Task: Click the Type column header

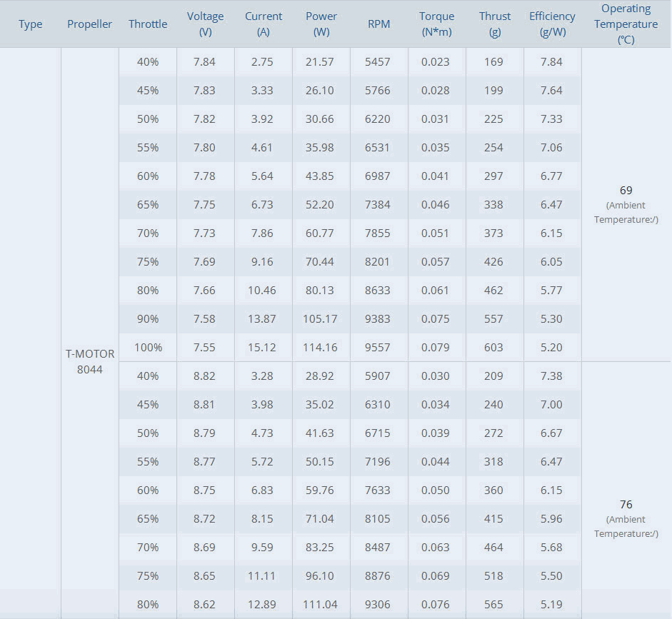Action: point(31,24)
